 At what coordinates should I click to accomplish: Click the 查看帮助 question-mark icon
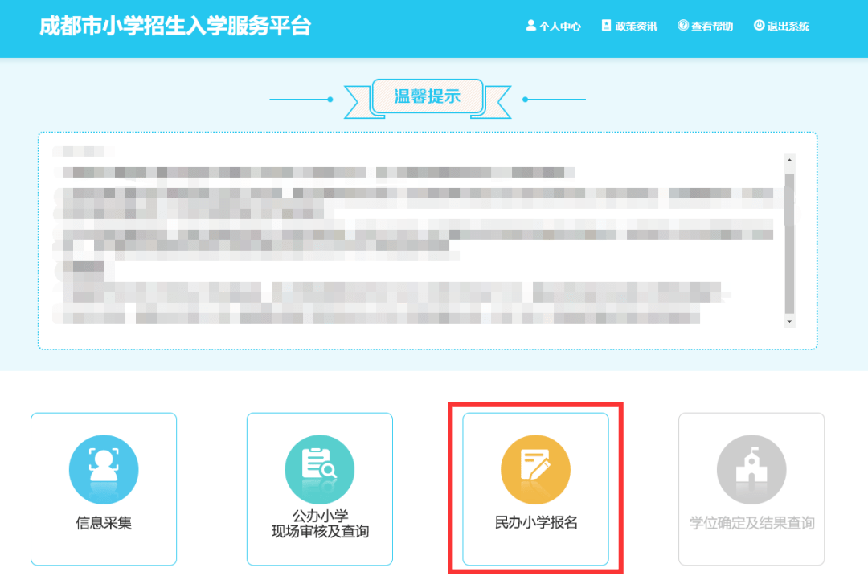[x=683, y=25]
